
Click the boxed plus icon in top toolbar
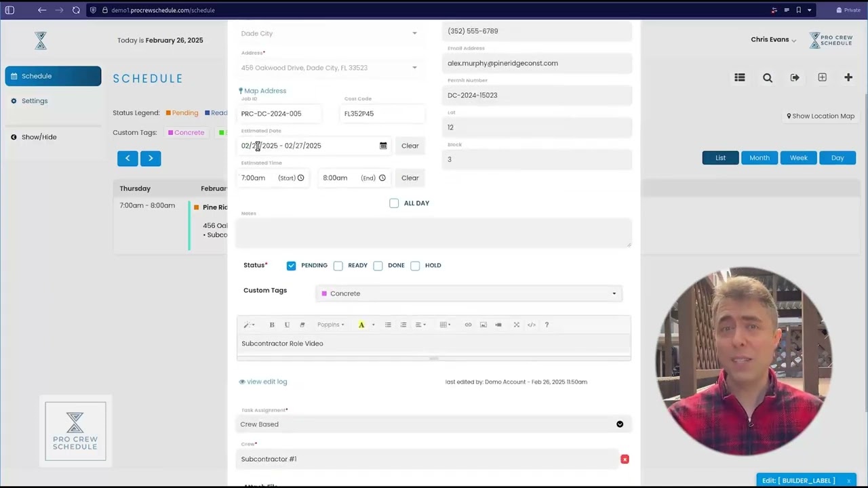pos(822,78)
